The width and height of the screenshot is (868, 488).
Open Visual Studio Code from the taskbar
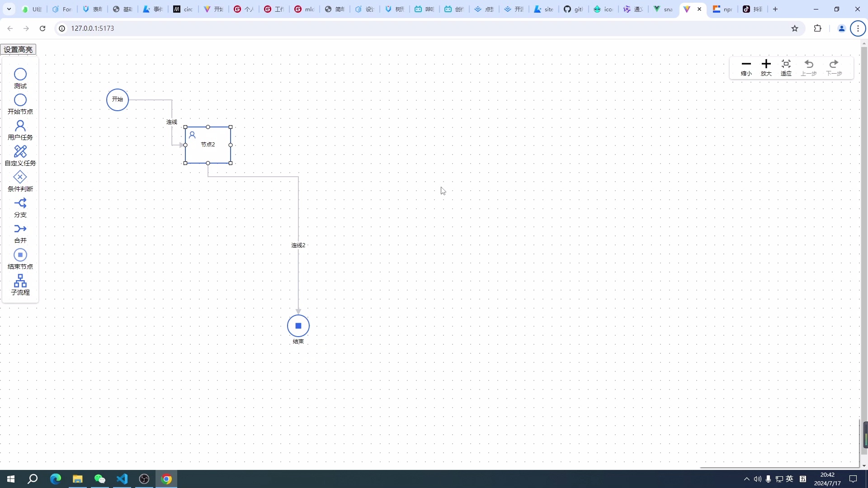[122, 479]
